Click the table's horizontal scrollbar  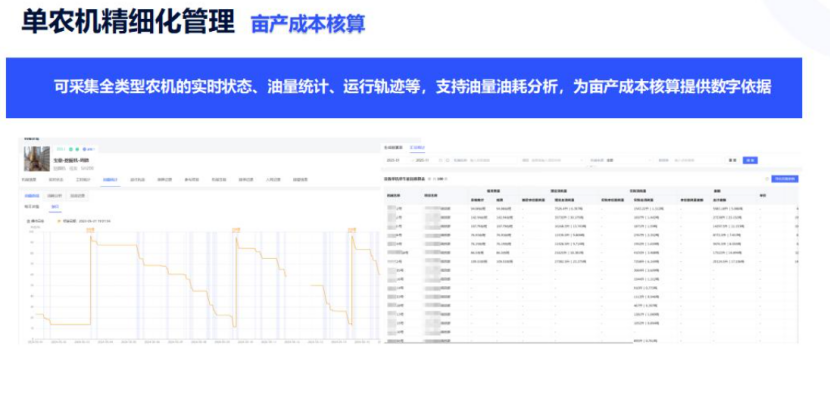[x=508, y=343]
